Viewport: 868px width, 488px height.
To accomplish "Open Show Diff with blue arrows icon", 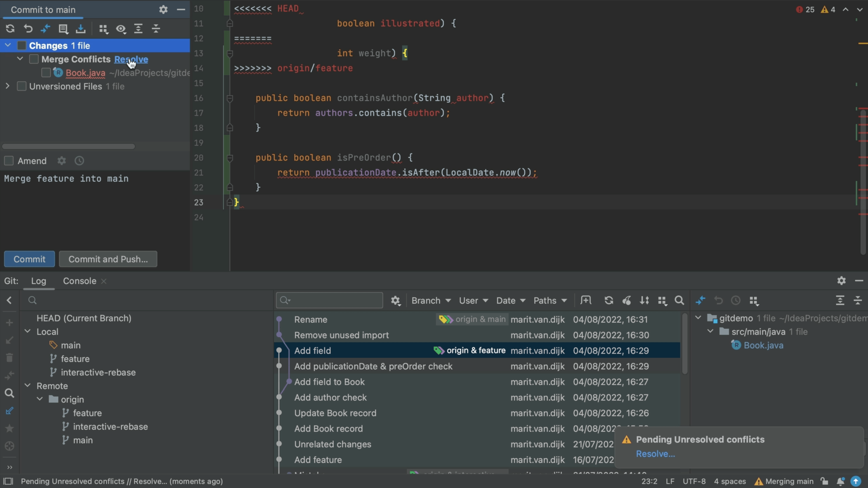I will pyautogui.click(x=45, y=29).
